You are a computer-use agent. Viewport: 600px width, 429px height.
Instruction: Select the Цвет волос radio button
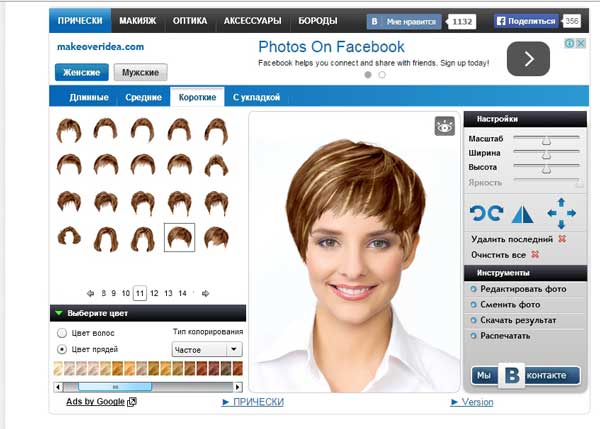click(63, 332)
